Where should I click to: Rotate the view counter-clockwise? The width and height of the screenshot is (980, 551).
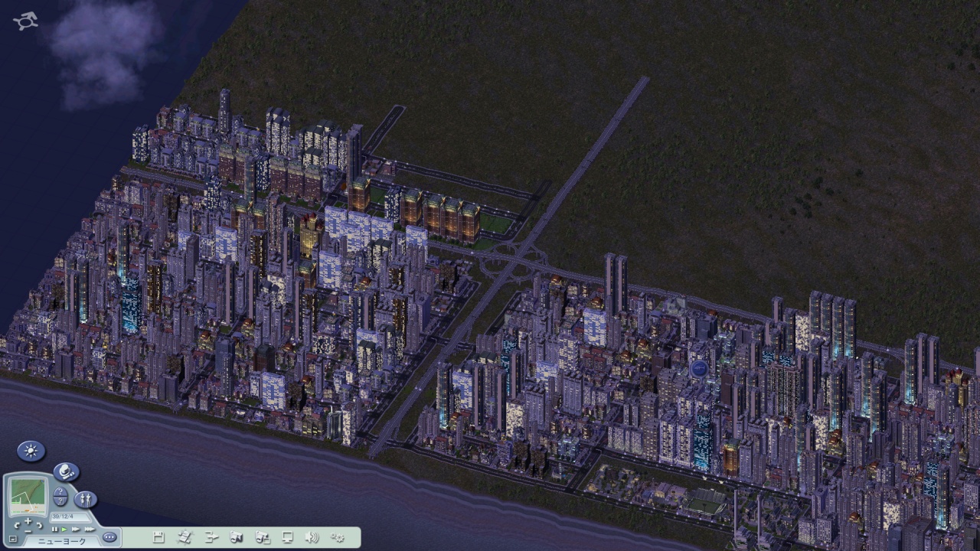18,526
